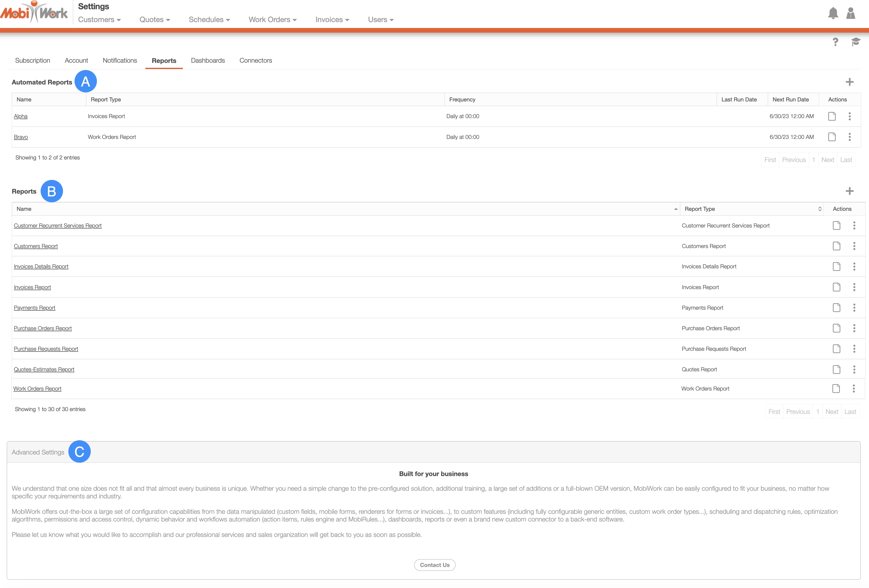Open three-dot actions menu for Bravo

pos(849,137)
